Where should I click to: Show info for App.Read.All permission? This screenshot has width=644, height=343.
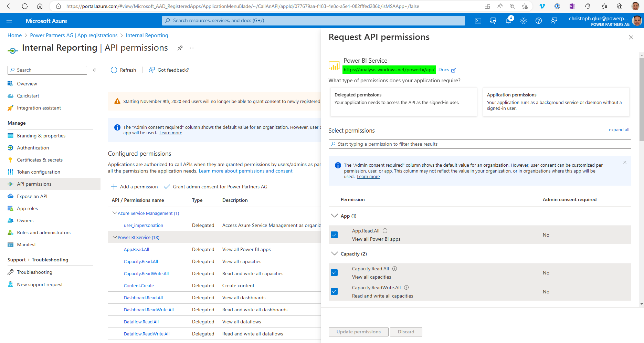click(x=385, y=231)
